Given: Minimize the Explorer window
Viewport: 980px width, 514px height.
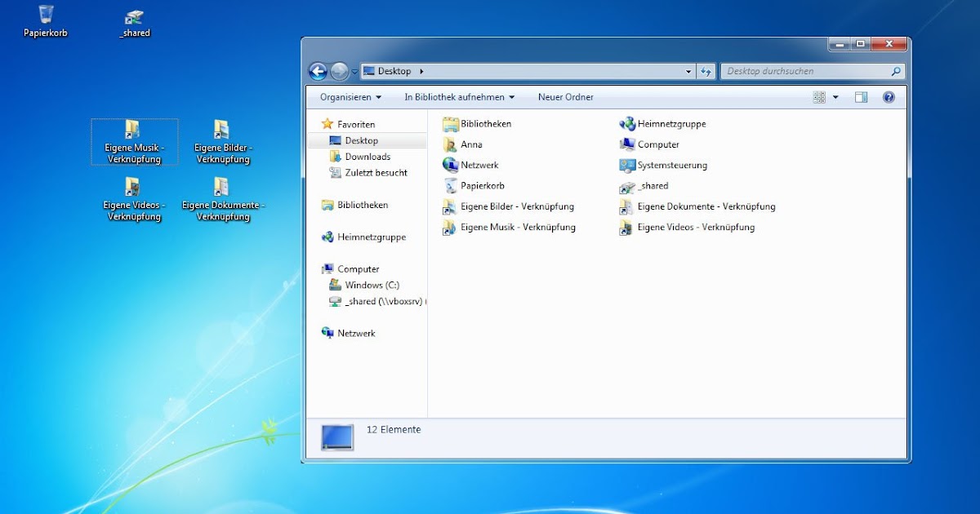Looking at the screenshot, I should pyautogui.click(x=839, y=44).
